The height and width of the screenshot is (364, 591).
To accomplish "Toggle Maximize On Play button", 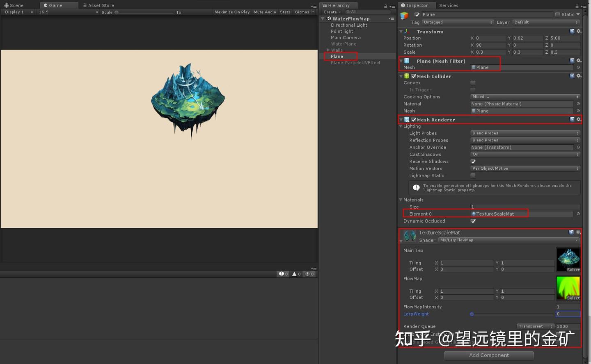I will coord(232,12).
